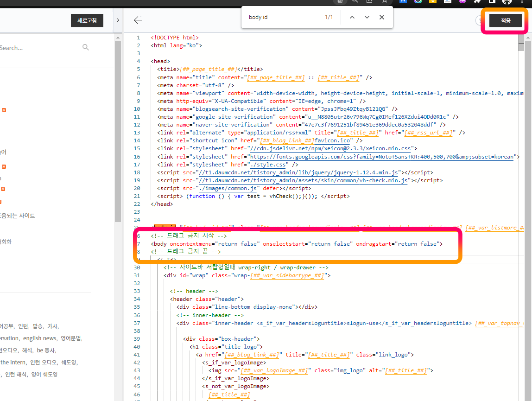
Task: Open the jquery-1.12.4.min.js link on line 18
Action: tap(298, 172)
